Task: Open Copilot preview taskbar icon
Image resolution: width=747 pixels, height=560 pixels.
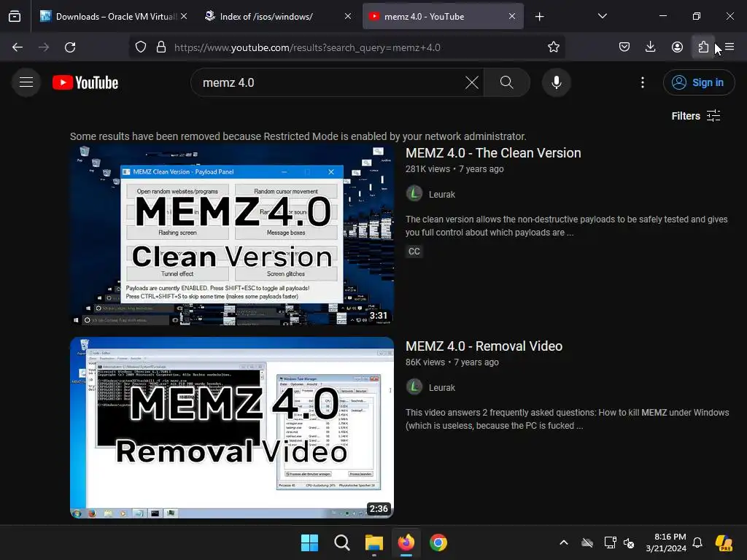Action: tap(724, 542)
